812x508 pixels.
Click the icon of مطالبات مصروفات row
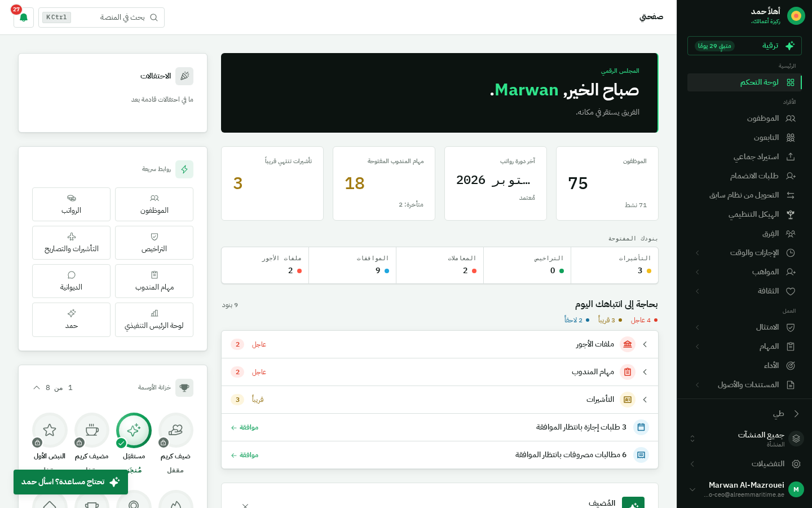click(641, 455)
